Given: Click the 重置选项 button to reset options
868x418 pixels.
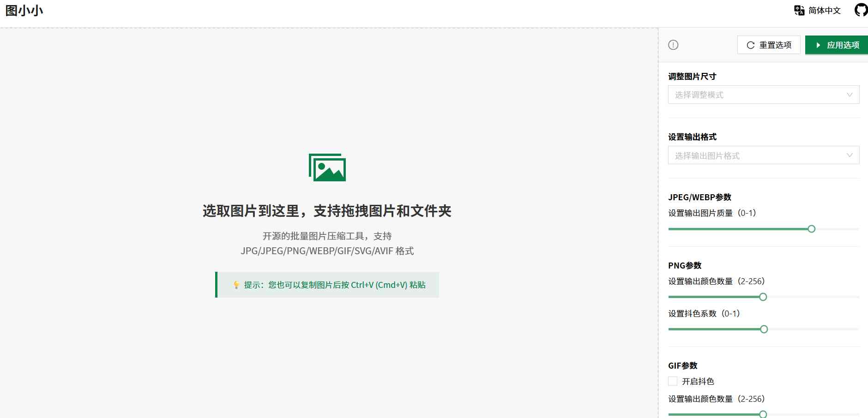Looking at the screenshot, I should pos(769,45).
